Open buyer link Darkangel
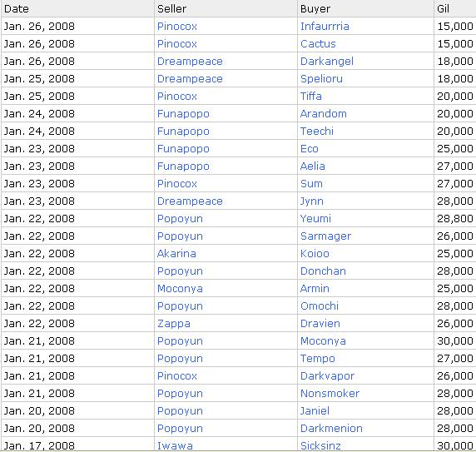The height and width of the screenshot is (452, 476). (327, 62)
